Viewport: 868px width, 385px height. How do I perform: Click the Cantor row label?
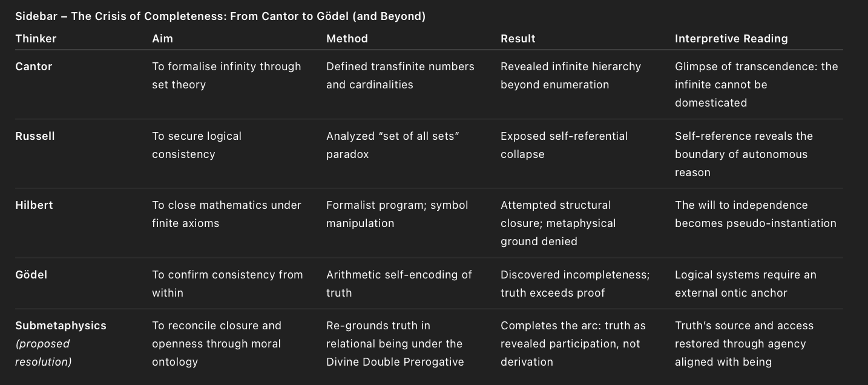click(34, 67)
